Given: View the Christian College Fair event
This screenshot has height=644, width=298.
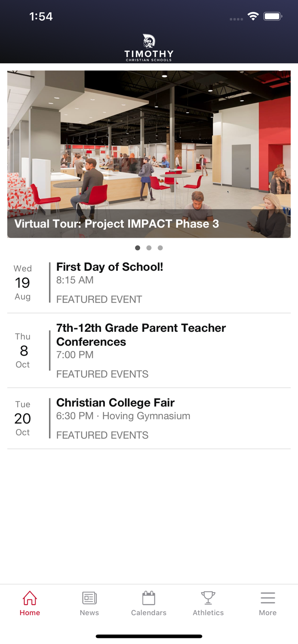Looking at the screenshot, I should click(149, 416).
